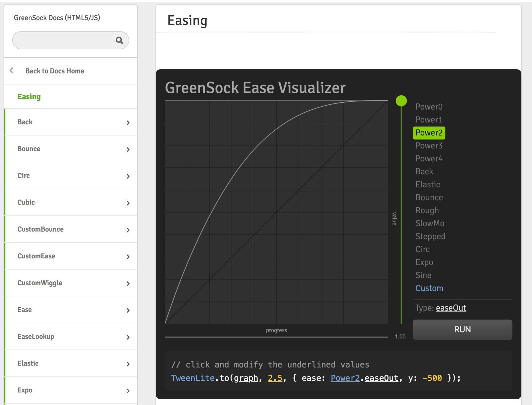Choose Back ease in visualizer list
Screen dimensions: 532x405
tap(424, 171)
